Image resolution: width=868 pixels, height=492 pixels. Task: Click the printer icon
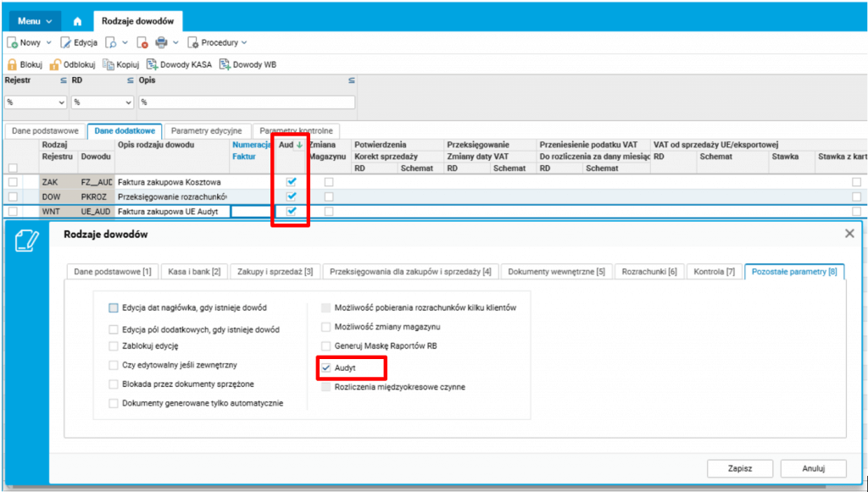coord(161,42)
